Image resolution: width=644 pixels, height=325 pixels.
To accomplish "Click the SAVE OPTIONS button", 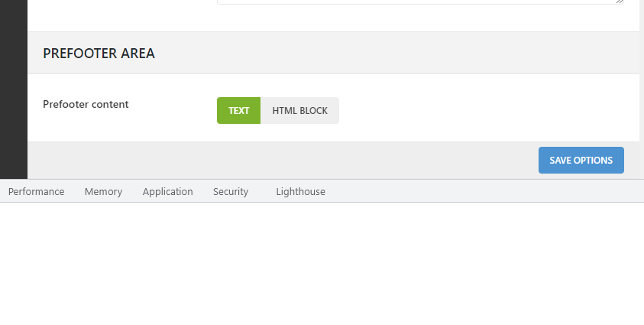I will [581, 161].
